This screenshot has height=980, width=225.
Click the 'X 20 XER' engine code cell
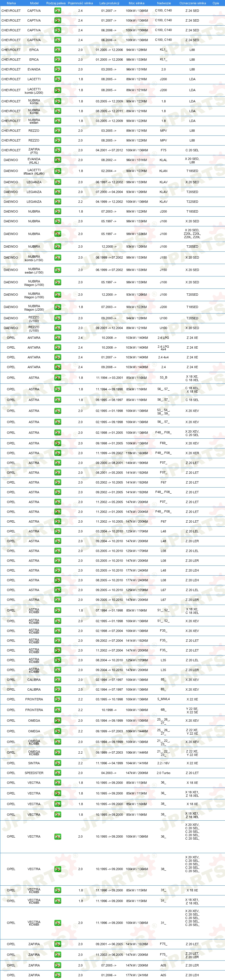pyautogui.click(x=192, y=454)
